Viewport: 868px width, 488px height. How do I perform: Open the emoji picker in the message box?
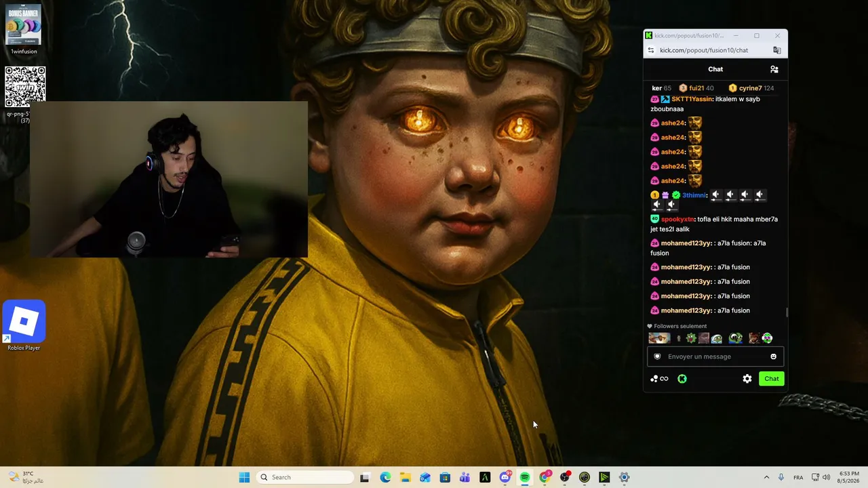(x=773, y=357)
